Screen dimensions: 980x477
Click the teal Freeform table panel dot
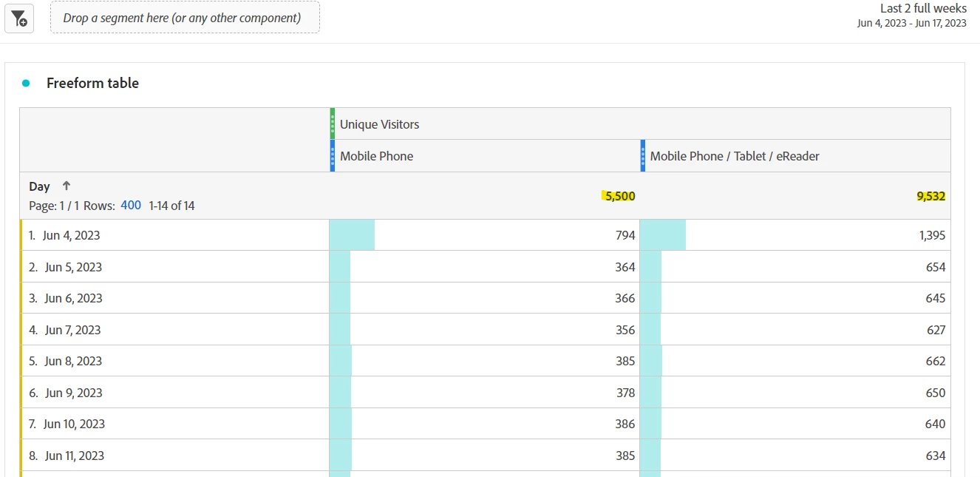[x=26, y=84]
